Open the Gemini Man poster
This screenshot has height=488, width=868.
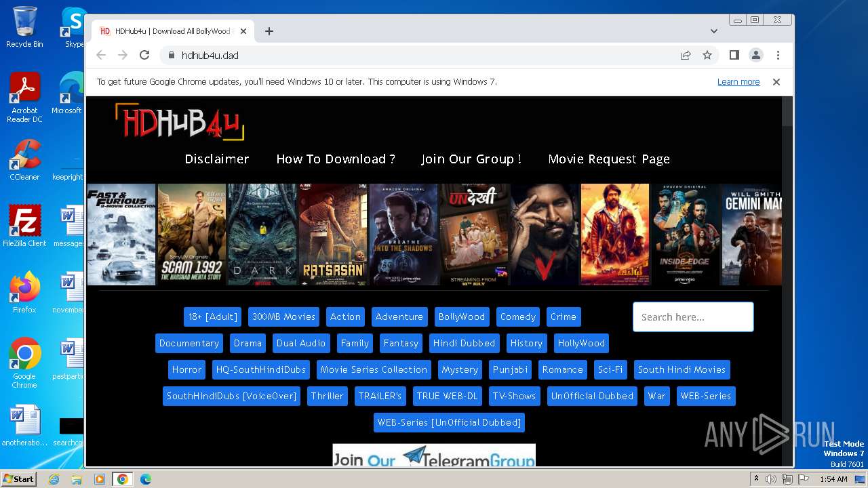click(x=752, y=235)
